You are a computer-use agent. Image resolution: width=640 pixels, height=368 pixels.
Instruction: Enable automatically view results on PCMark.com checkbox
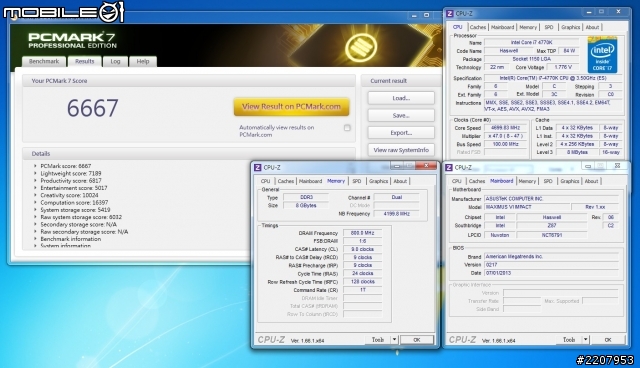347,128
